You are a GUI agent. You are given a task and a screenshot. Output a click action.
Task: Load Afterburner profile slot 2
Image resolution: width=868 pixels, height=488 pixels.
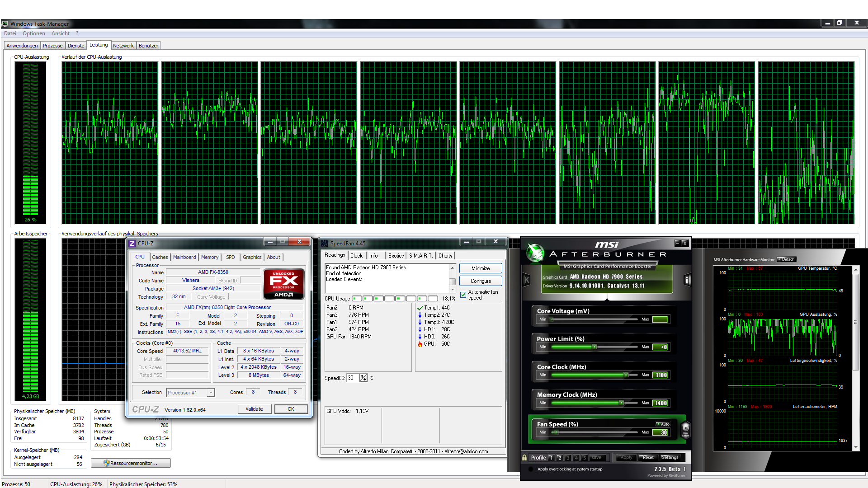(559, 458)
